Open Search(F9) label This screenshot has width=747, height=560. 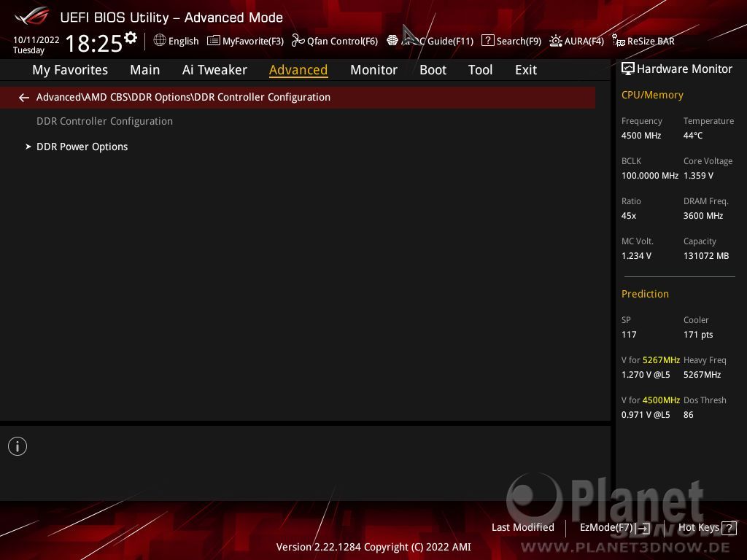tap(519, 41)
